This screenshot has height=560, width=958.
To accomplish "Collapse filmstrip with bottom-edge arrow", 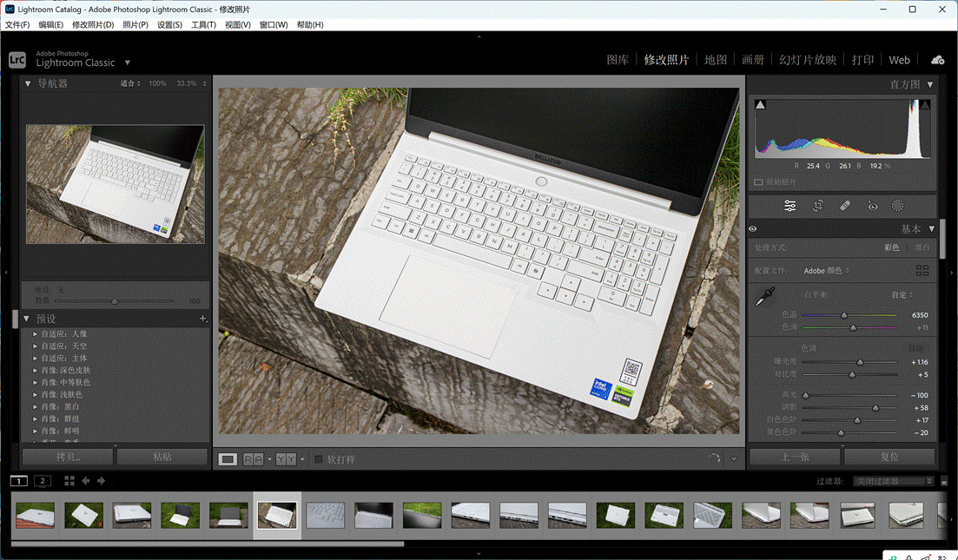I will click(479, 554).
